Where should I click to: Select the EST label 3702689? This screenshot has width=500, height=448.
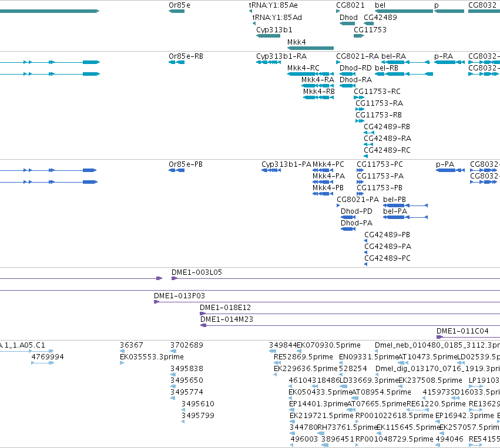coord(186,345)
